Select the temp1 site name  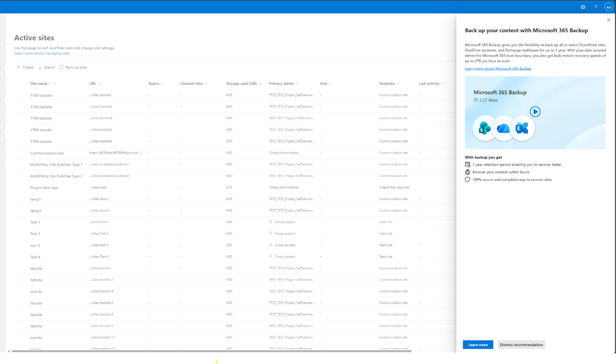click(x=35, y=199)
